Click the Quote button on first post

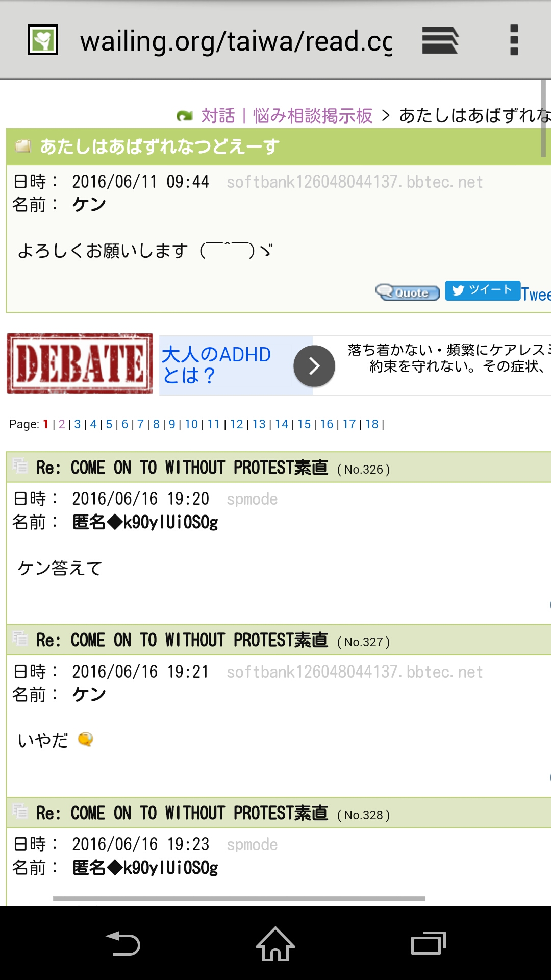tap(408, 292)
